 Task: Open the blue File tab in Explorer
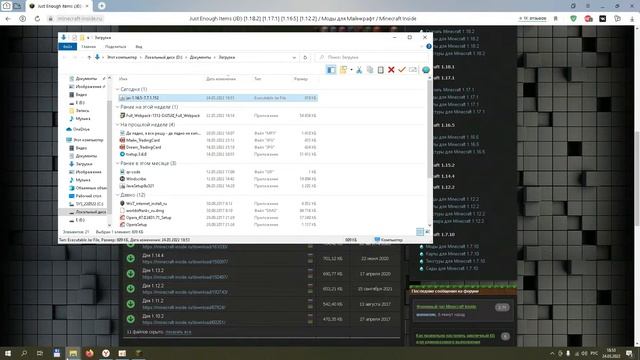[x=67, y=47]
